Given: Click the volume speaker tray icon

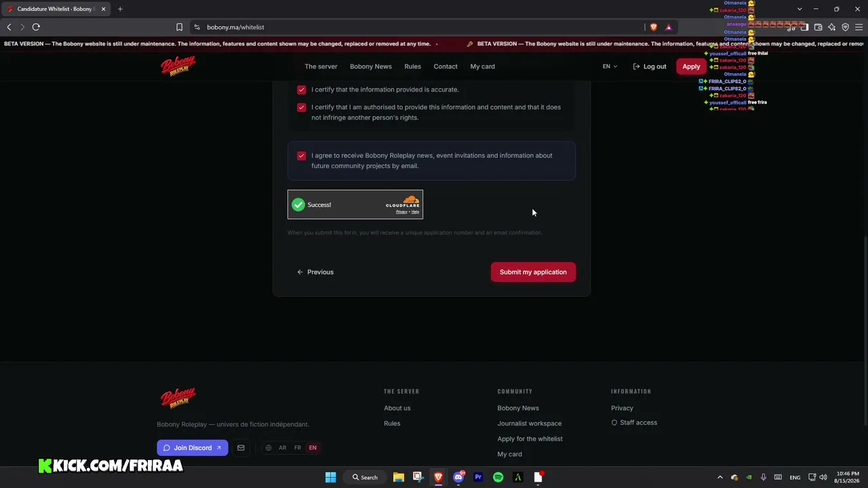Looking at the screenshot, I should pos(823,477).
